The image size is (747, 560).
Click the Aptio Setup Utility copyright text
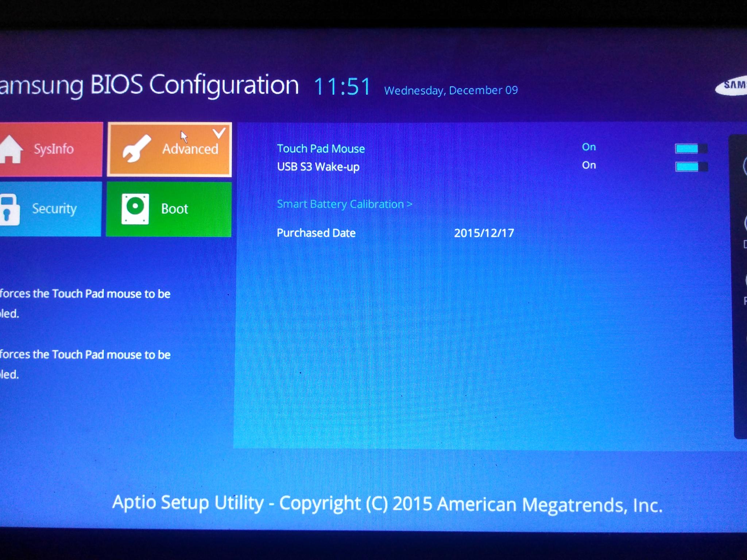[387, 504]
